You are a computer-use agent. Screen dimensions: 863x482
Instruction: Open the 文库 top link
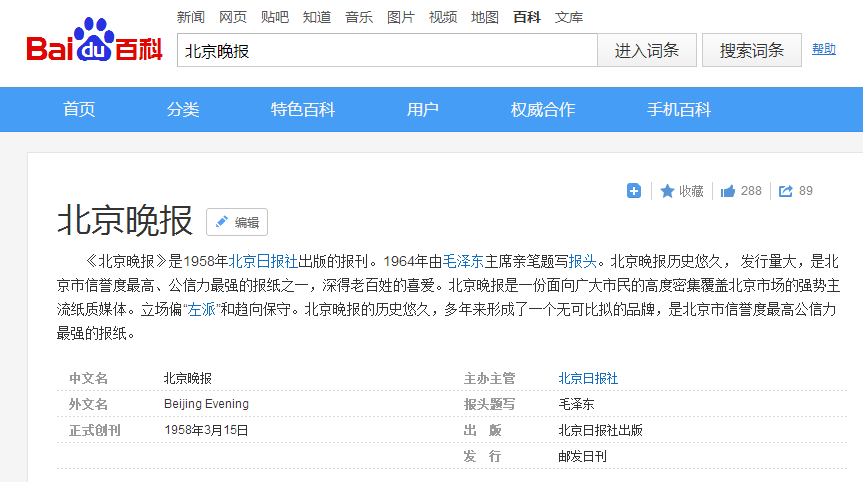tap(569, 17)
